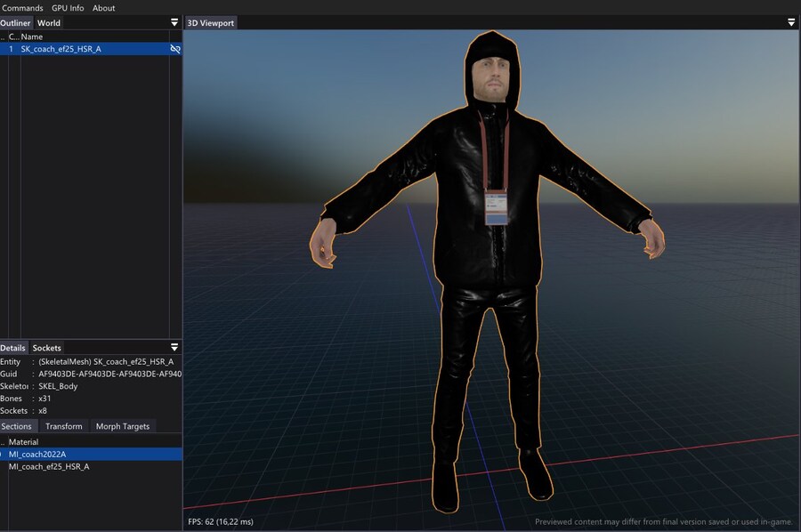Image resolution: width=801 pixels, height=532 pixels.
Task: Open the GPU Info menu
Action: pyautogui.click(x=68, y=8)
